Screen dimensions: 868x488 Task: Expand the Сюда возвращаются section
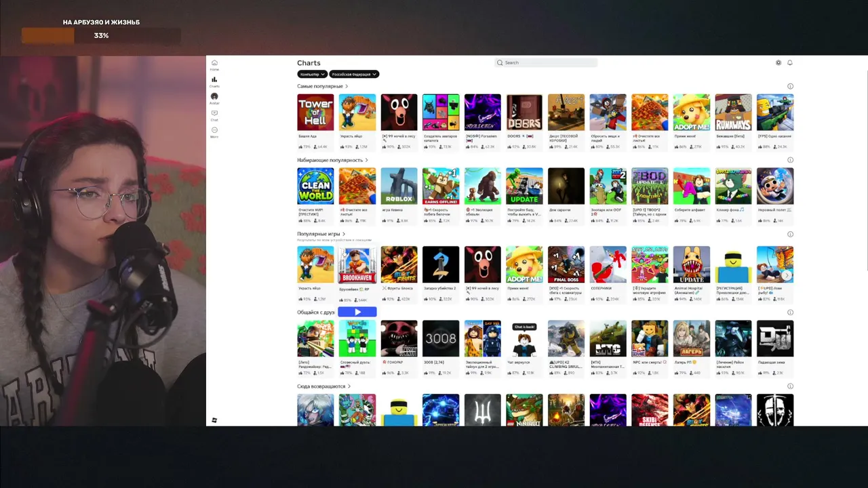point(323,386)
